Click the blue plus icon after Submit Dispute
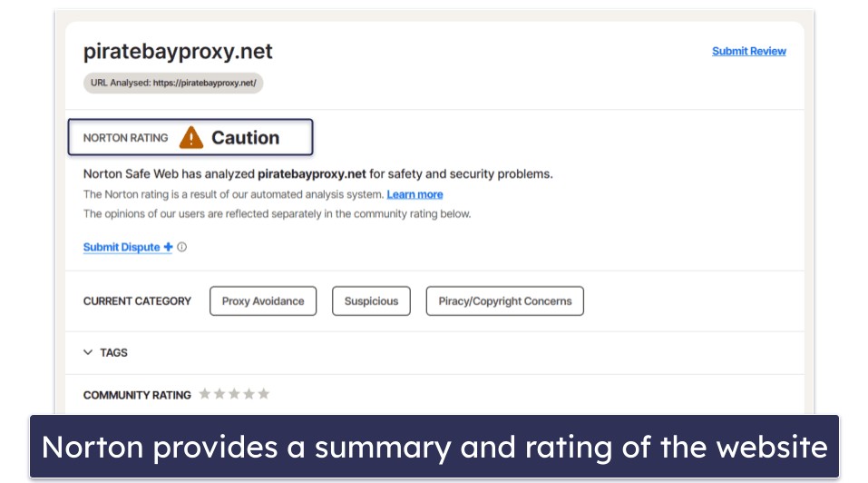Image resolution: width=868 pixels, height=483 pixels. point(168,247)
